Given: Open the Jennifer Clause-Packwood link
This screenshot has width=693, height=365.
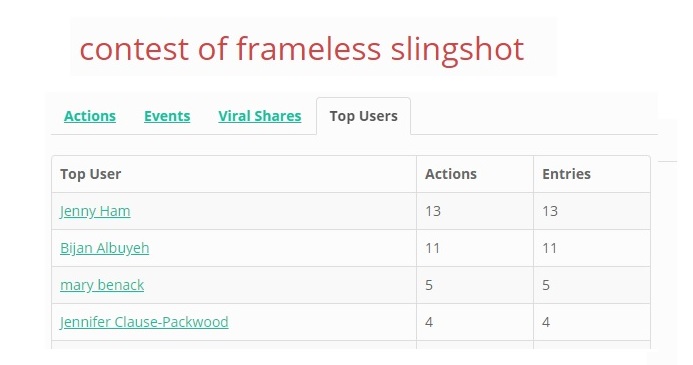Looking at the screenshot, I should (x=144, y=322).
